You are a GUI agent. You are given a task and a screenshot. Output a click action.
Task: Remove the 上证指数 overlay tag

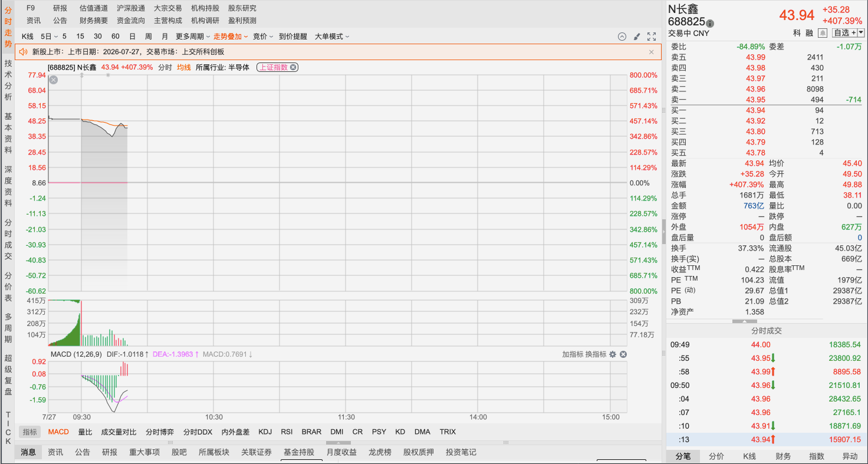(293, 67)
